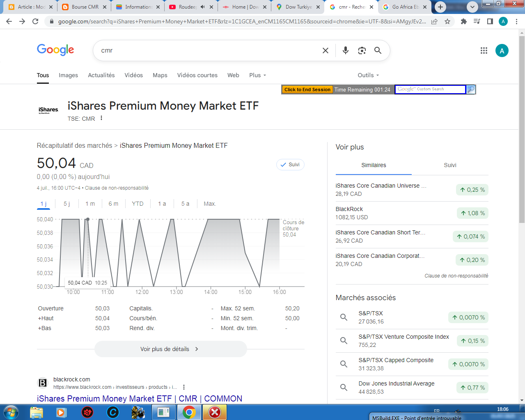Image resolution: width=525 pixels, height=420 pixels.
Task: Toggle the Suivi follow button
Action: pyautogui.click(x=290, y=165)
